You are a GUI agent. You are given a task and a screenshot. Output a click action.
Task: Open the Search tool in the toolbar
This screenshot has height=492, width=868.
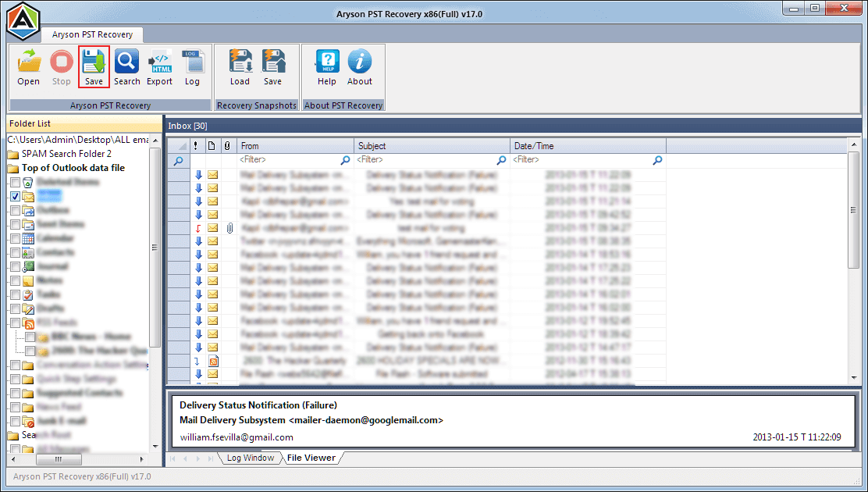[x=126, y=67]
